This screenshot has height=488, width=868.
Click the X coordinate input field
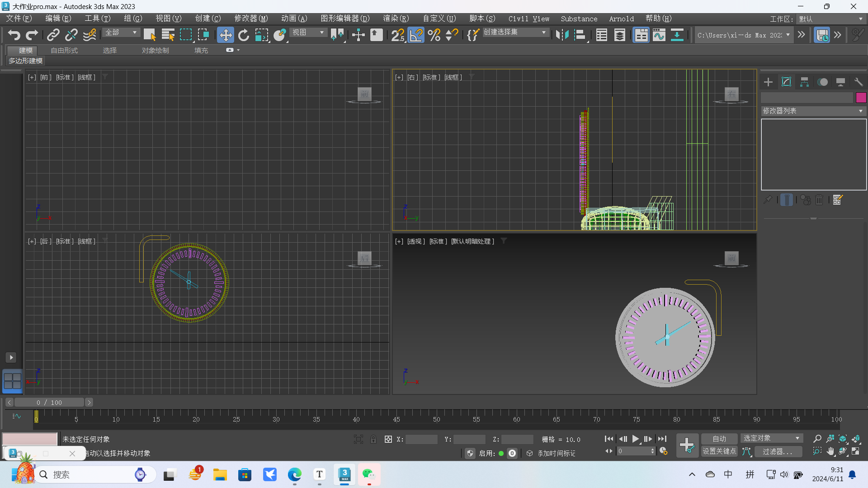click(x=421, y=439)
